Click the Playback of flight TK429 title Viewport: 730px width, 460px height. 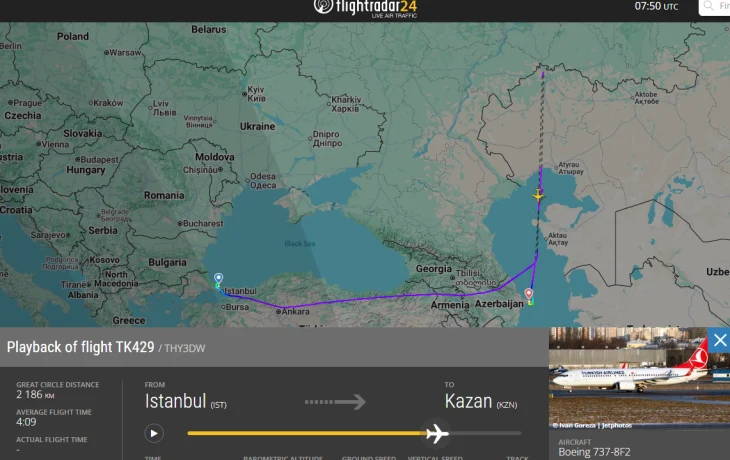click(x=80, y=347)
